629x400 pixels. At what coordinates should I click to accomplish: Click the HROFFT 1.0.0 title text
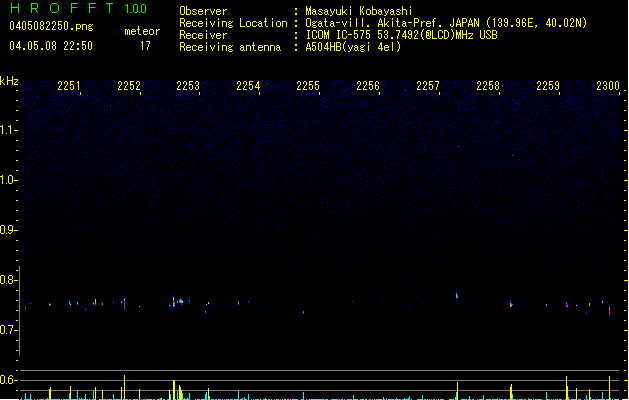(x=78, y=8)
